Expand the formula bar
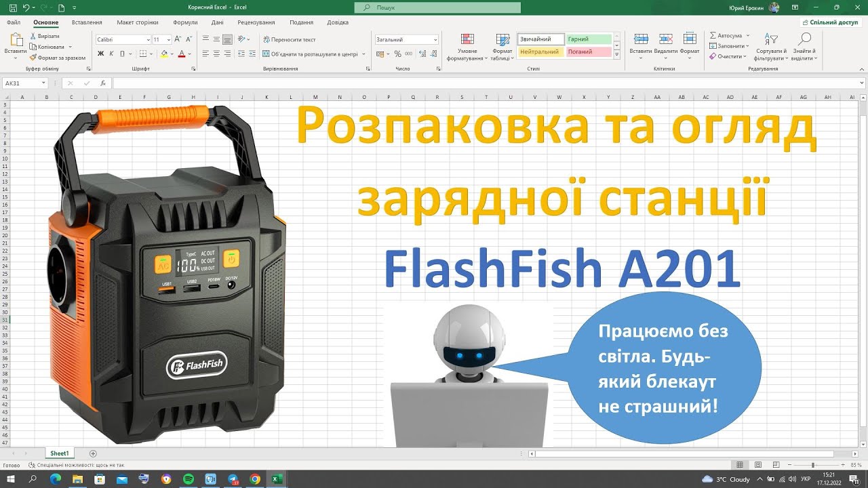 861,83
